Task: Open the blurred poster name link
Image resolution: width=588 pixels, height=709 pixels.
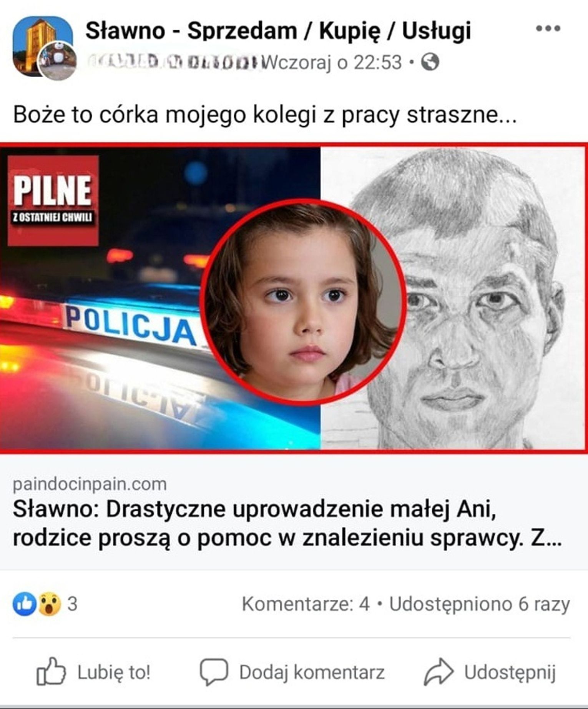Action: 171,62
